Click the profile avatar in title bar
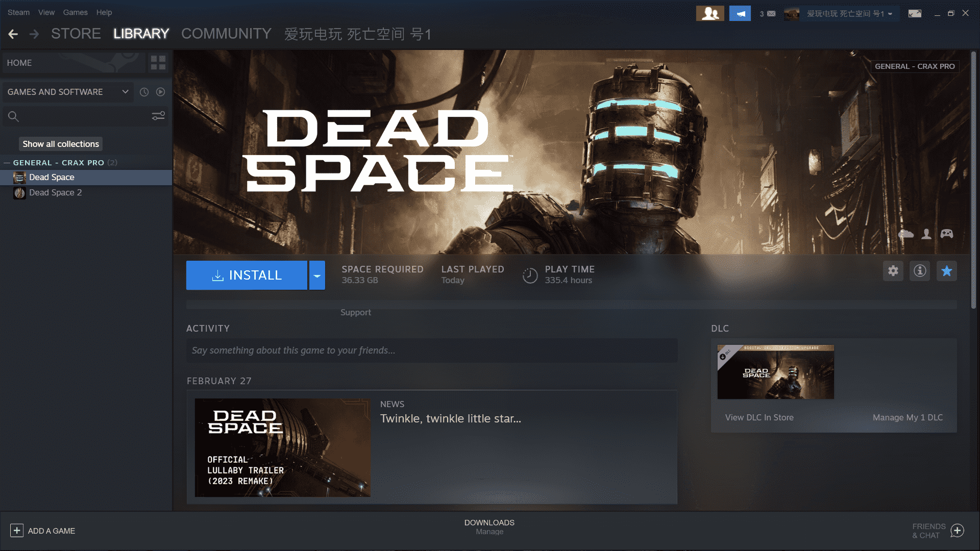The width and height of the screenshot is (980, 551). coord(792,14)
